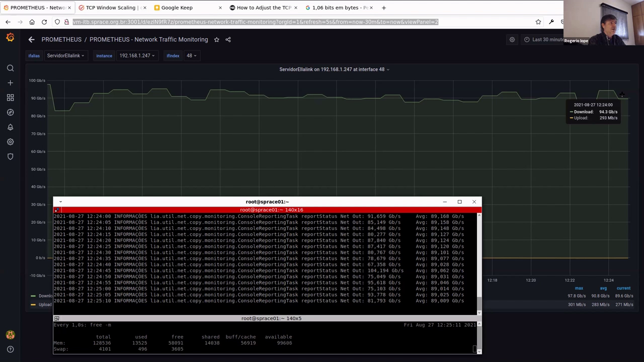The width and height of the screenshot is (644, 362).
Task: Open Search dashboards in the Grafana sidebar
Action: [x=10, y=68]
